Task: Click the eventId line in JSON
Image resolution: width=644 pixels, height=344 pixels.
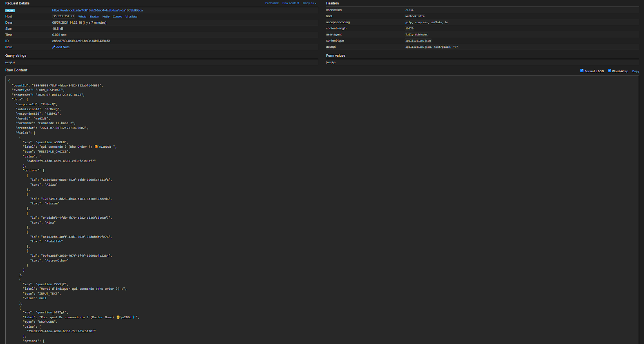Action: click(57, 86)
